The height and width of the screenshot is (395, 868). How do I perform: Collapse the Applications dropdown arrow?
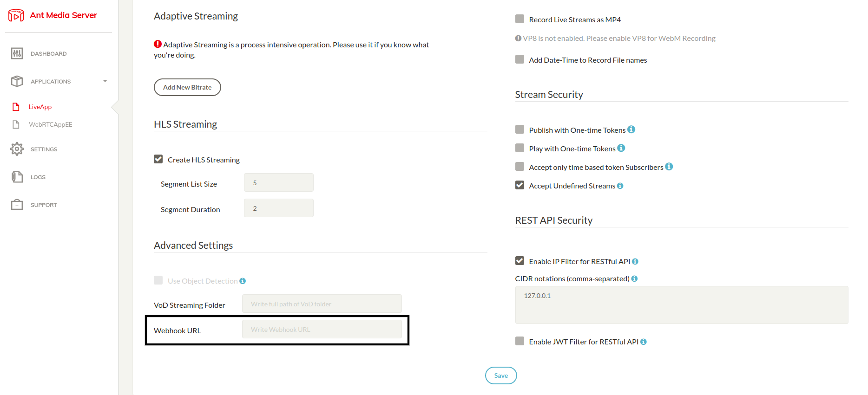pos(105,81)
